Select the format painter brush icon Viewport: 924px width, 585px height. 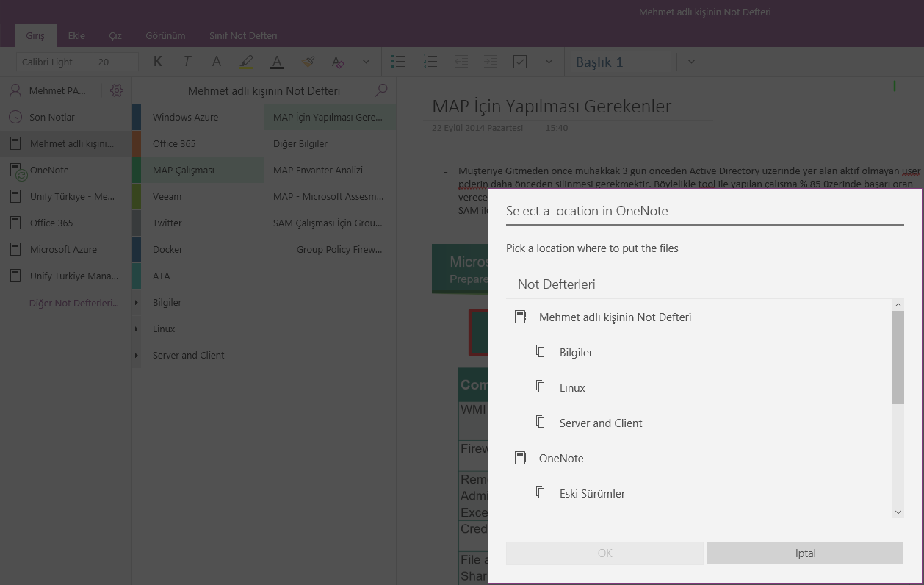(308, 62)
